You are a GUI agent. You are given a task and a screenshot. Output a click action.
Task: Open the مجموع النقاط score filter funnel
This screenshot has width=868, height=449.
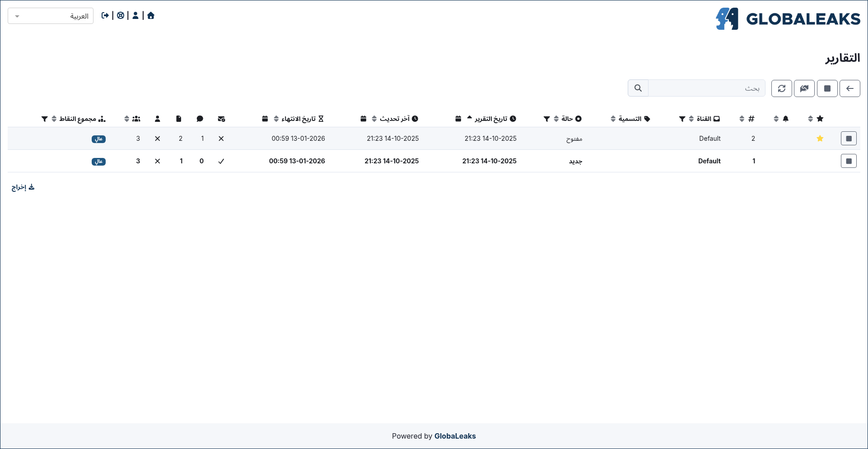coord(45,119)
